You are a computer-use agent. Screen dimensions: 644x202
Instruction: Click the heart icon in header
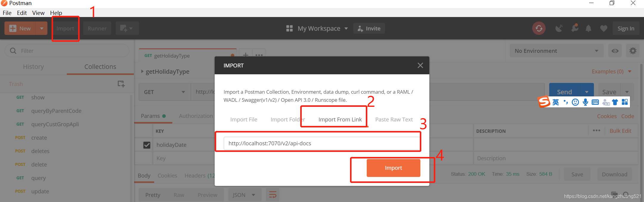(x=604, y=28)
